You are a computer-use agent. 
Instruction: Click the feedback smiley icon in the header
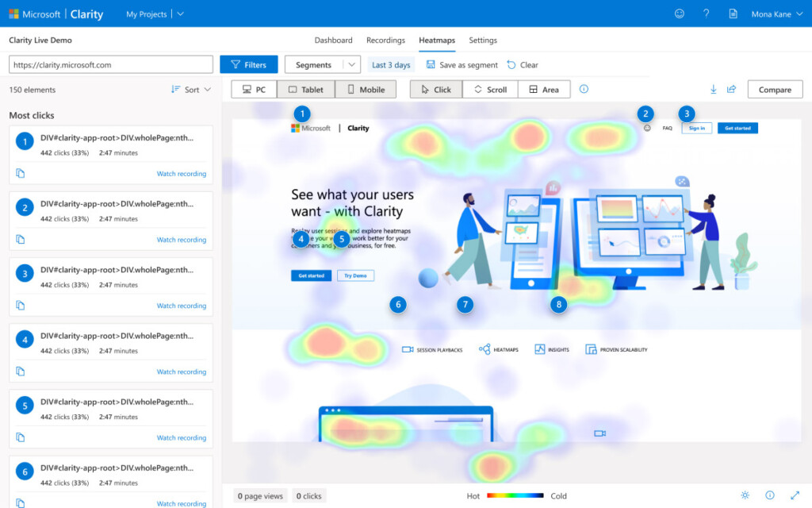pyautogui.click(x=680, y=13)
